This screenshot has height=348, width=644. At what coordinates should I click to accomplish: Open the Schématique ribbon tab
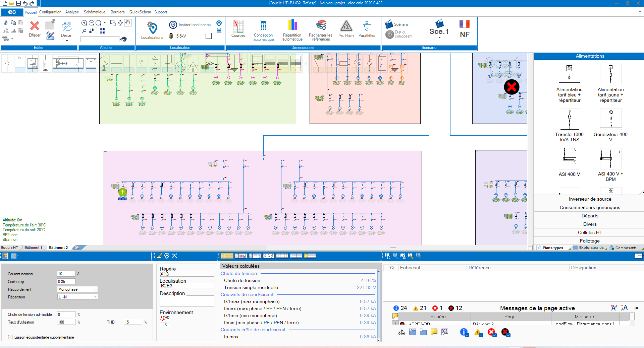point(95,12)
